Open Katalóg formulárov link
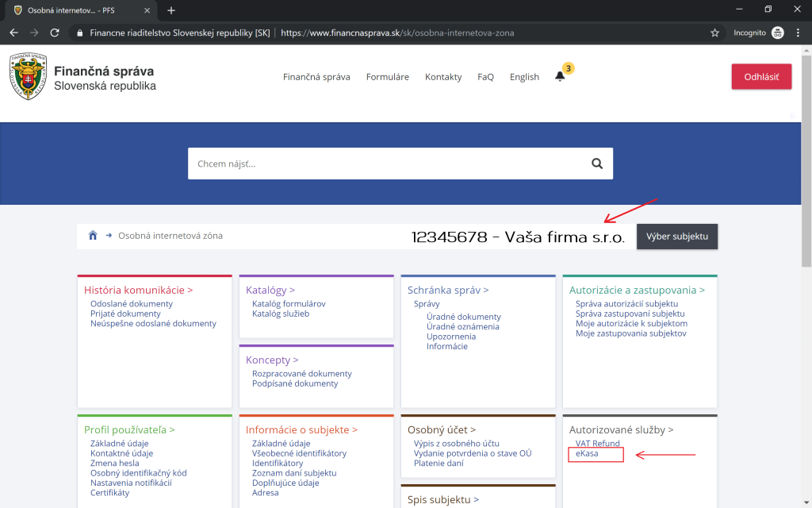Image resolution: width=812 pixels, height=508 pixels. 289,304
